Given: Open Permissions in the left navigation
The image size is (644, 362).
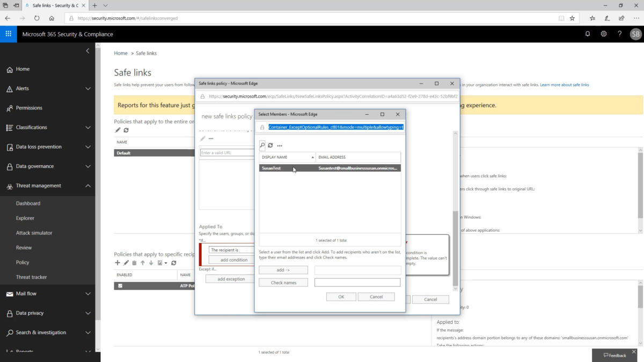Looking at the screenshot, I should coord(29,108).
